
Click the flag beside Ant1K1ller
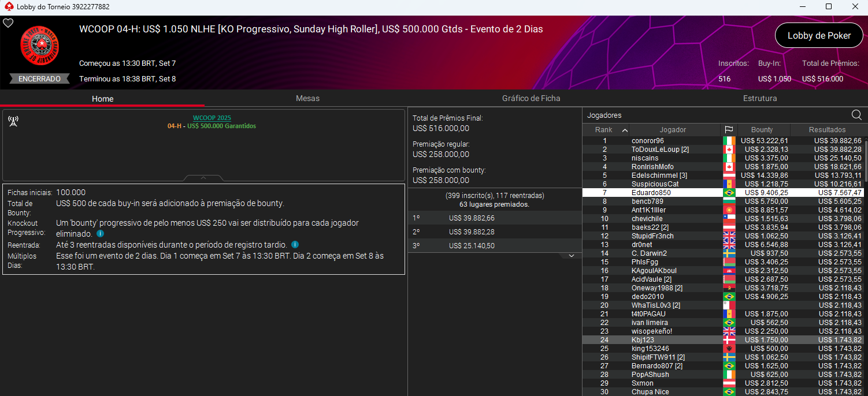729,210
